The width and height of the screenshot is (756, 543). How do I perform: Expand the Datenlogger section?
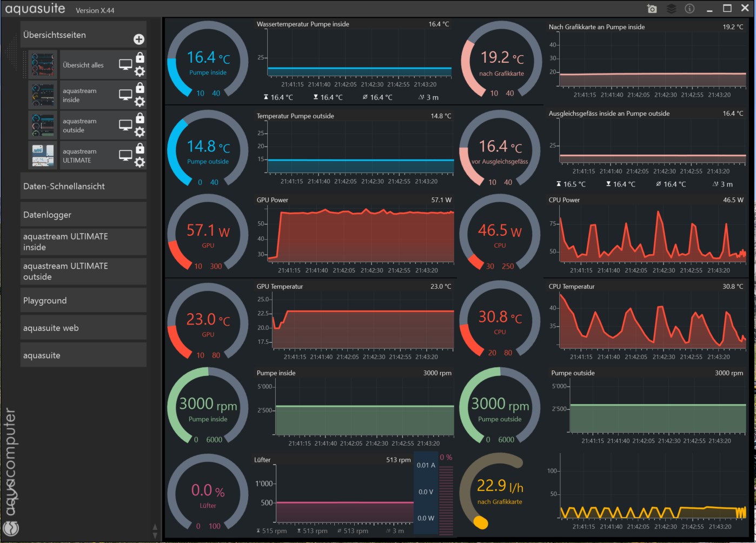[x=83, y=215]
